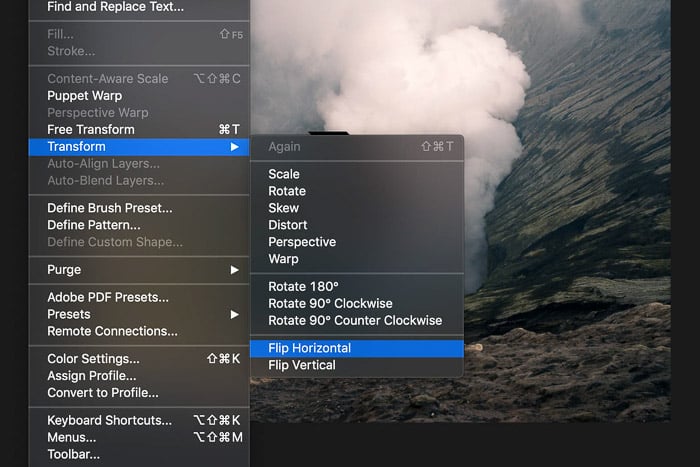Select Perspective transform option

tap(357, 242)
